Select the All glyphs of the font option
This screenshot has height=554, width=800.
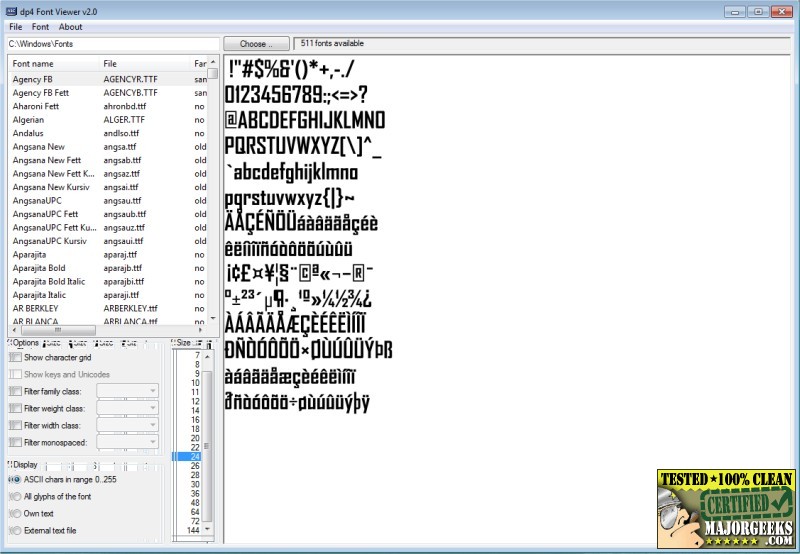pos(14,496)
